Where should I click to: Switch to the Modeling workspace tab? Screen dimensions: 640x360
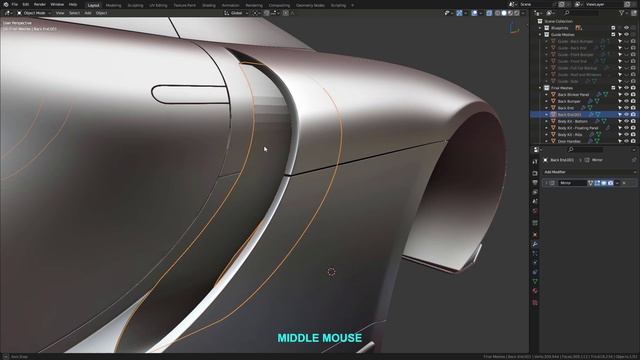113,5
